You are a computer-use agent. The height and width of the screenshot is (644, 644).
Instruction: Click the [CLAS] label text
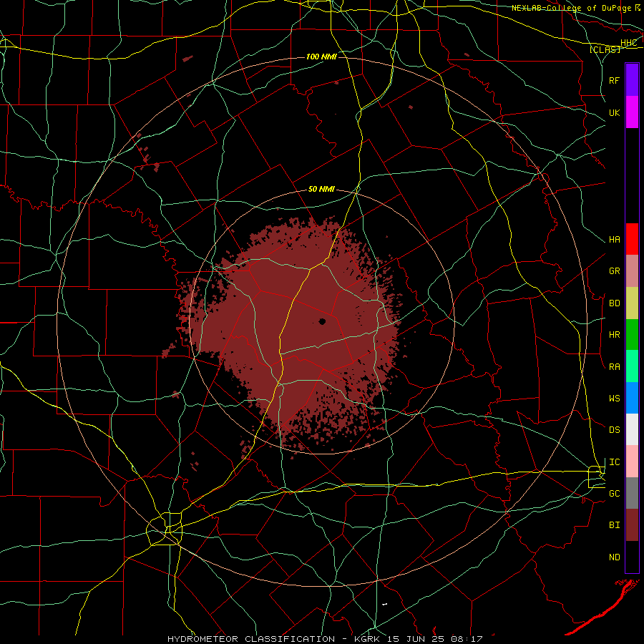(x=605, y=50)
